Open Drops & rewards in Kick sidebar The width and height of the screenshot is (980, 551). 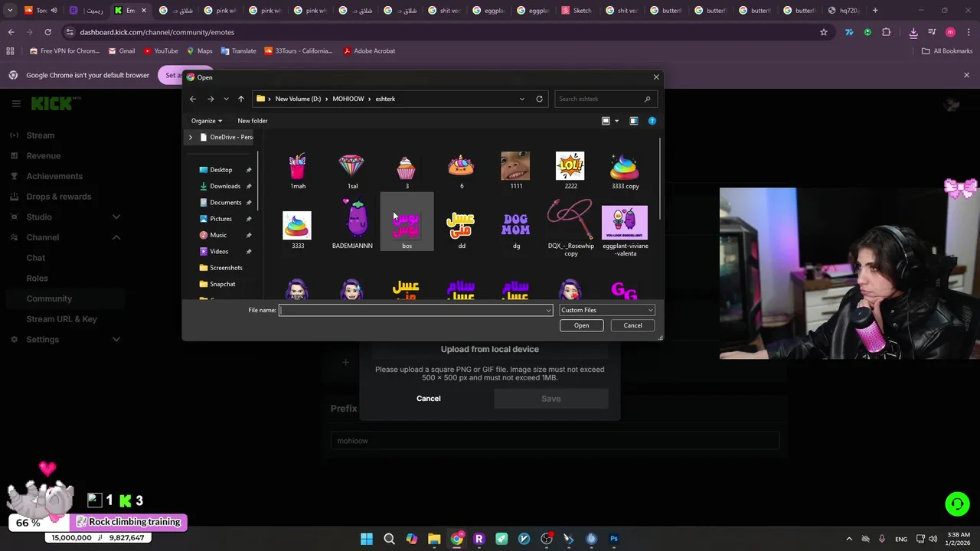point(58,197)
